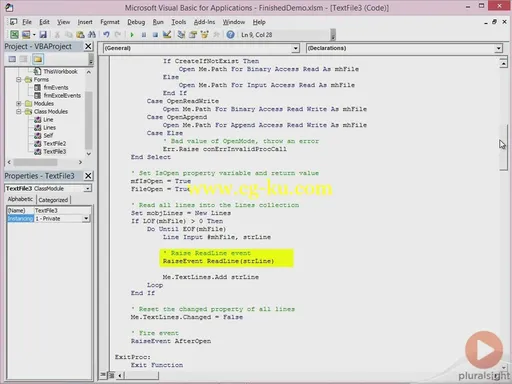The height and width of the screenshot is (384, 512).
Task: Open the Debug menu
Action: [136, 22]
